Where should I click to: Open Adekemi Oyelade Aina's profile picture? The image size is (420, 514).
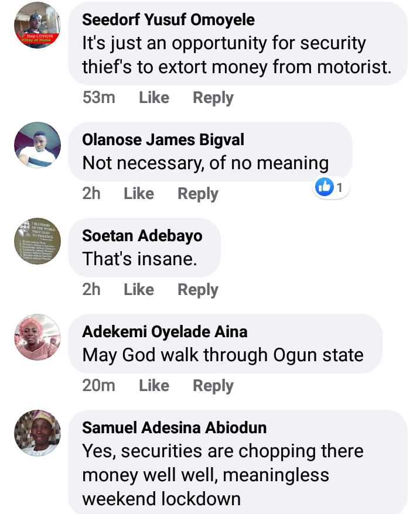coord(37,337)
